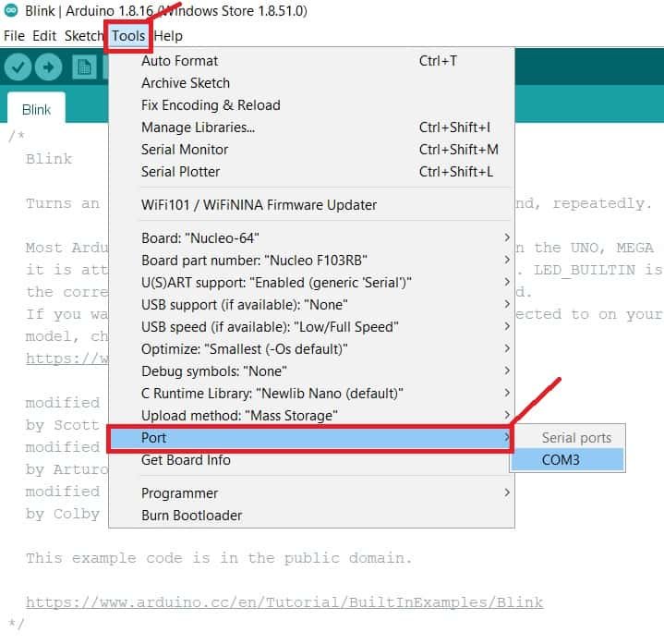Click the Verify checkmark toolbar icon
This screenshot has height=644, width=664.
point(18,67)
